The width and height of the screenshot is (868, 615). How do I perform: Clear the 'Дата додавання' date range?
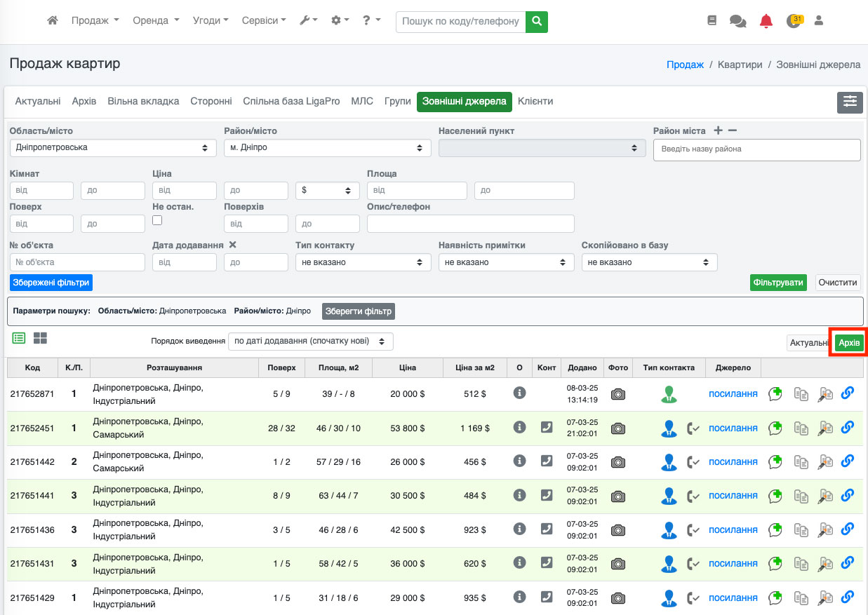(x=233, y=245)
